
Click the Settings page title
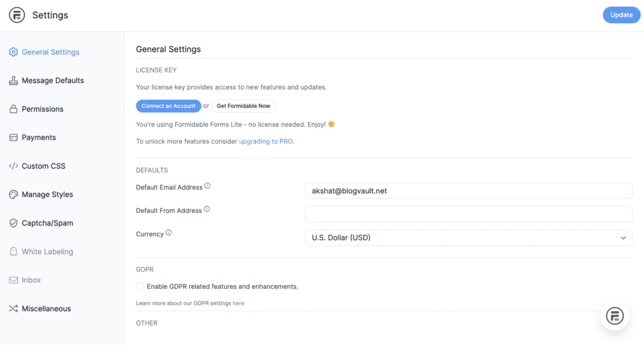(x=50, y=15)
